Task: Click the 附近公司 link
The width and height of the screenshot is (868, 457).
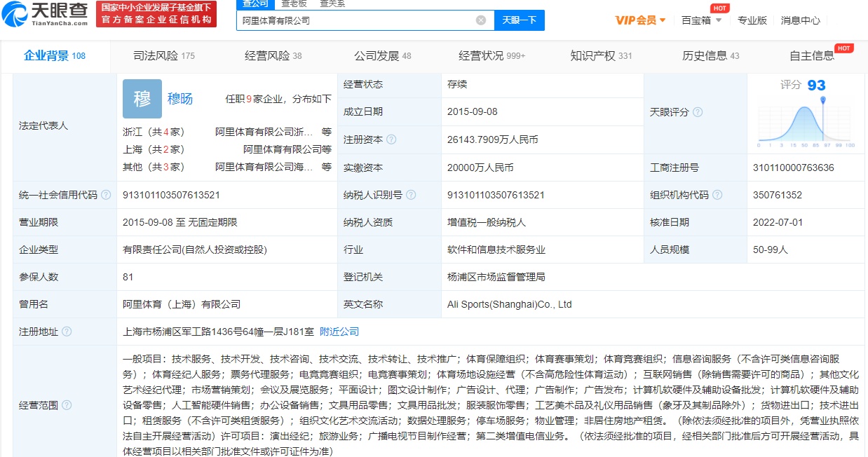Action: point(339,332)
